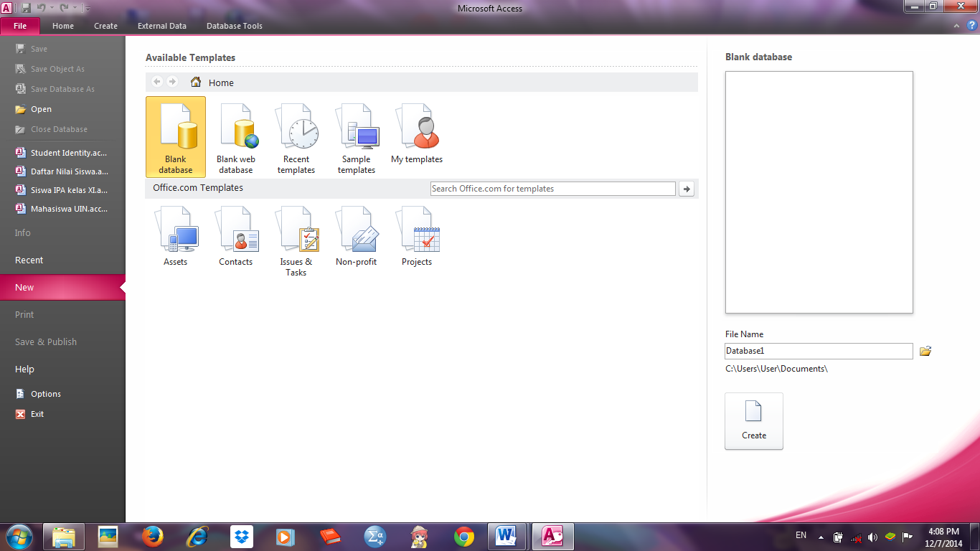Open Mahasiswa UIN recent database
The height and width of the screenshot is (551, 980).
click(x=62, y=209)
